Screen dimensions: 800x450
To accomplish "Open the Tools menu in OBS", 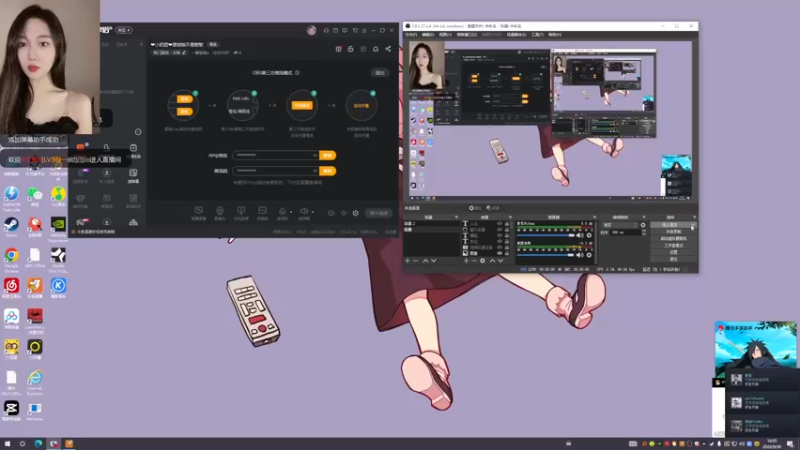I will [537, 35].
